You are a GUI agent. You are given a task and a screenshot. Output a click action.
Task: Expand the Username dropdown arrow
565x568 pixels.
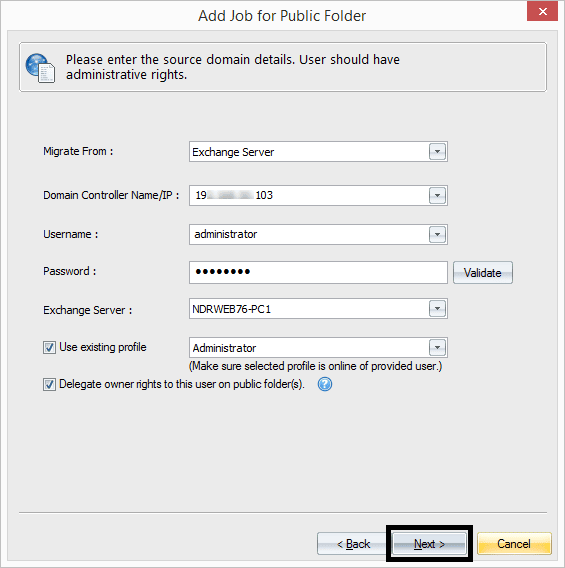[x=438, y=234]
